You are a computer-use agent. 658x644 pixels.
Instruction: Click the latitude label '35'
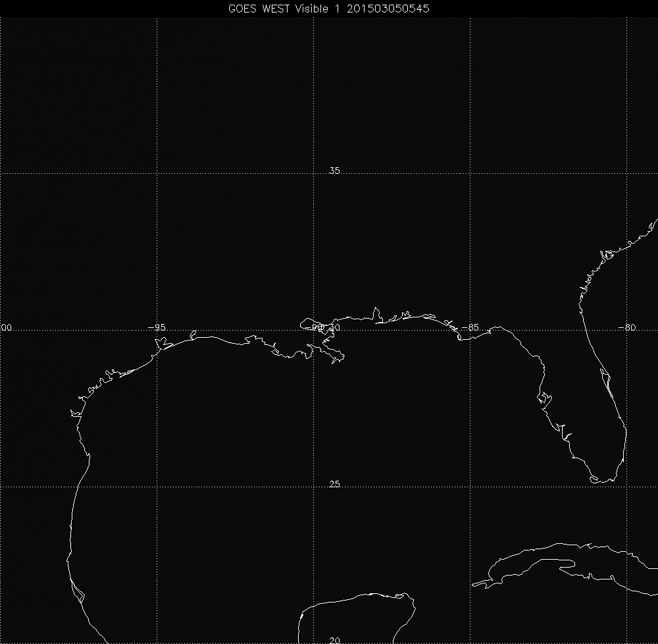pos(334,171)
